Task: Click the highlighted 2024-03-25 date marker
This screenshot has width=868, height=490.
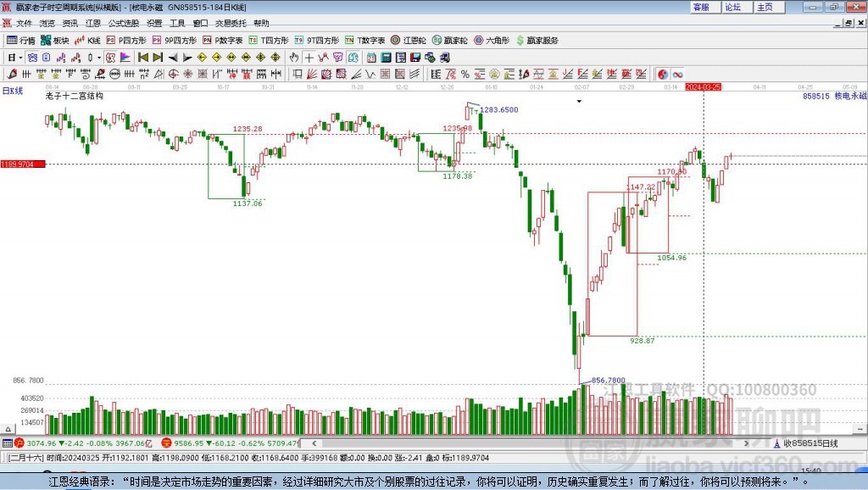Action: pos(703,87)
